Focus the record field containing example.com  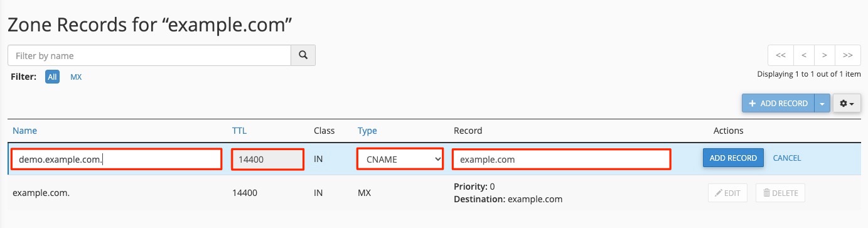(561, 159)
